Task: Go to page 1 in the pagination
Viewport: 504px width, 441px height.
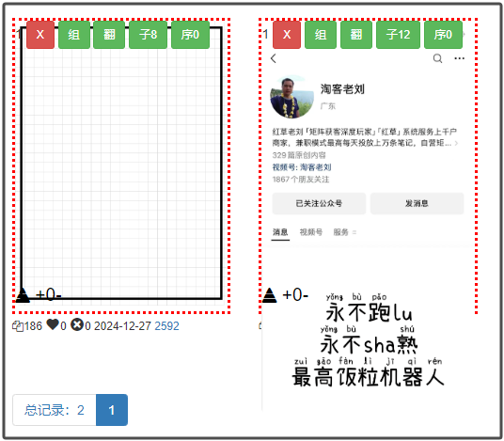Action: pyautogui.click(x=112, y=410)
